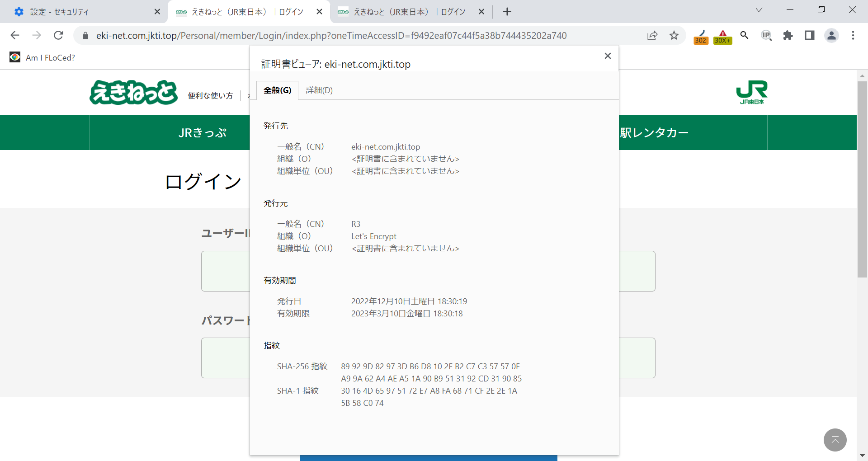Open the IP lookup extension icon
The width and height of the screenshot is (868, 461).
click(766, 35)
